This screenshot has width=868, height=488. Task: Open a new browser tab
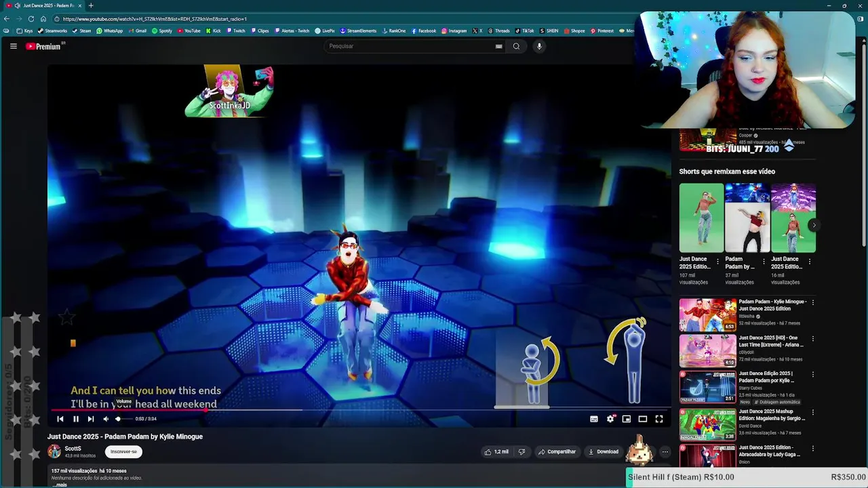tap(91, 5)
